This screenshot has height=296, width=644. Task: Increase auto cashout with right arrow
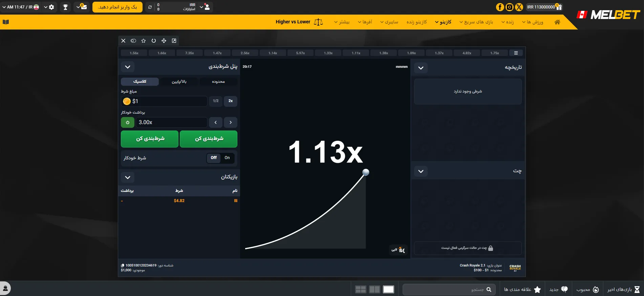231,122
